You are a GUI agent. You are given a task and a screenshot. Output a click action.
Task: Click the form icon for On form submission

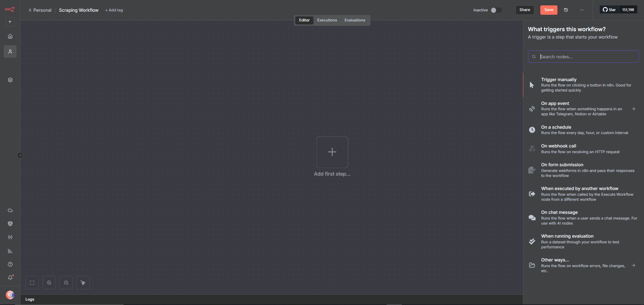tap(532, 170)
